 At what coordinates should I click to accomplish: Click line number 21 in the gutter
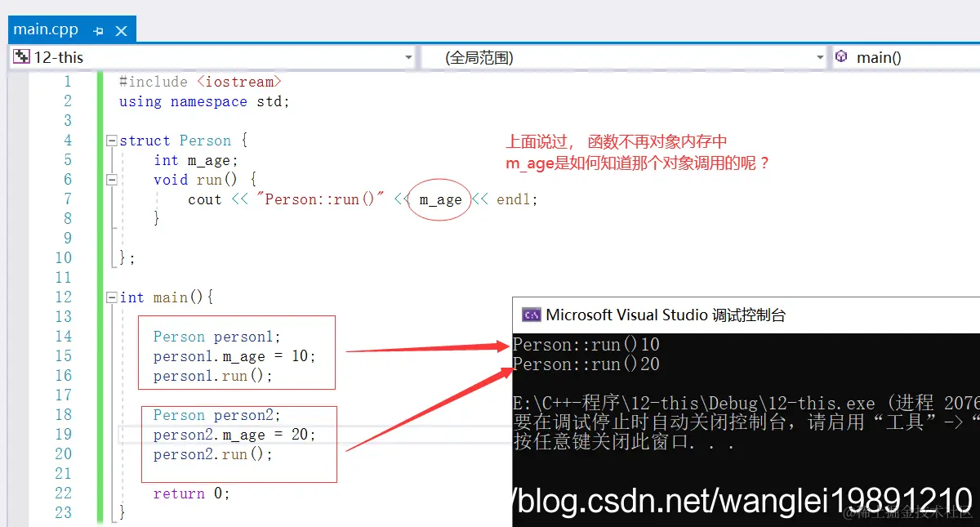click(63, 474)
